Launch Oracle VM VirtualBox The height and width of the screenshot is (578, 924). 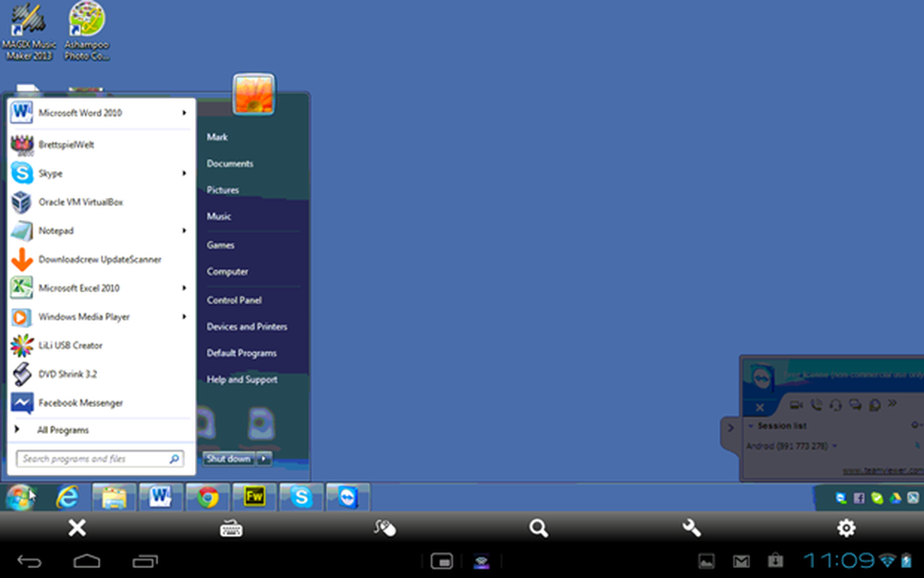pyautogui.click(x=100, y=202)
